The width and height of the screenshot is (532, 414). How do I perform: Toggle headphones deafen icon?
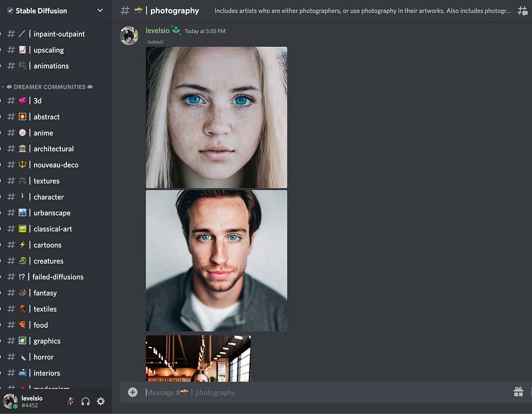(x=86, y=402)
